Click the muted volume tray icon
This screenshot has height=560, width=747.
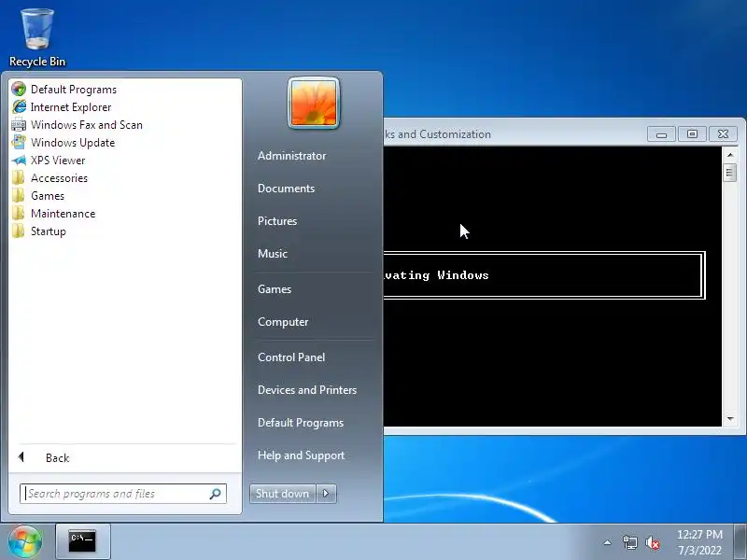(652, 542)
